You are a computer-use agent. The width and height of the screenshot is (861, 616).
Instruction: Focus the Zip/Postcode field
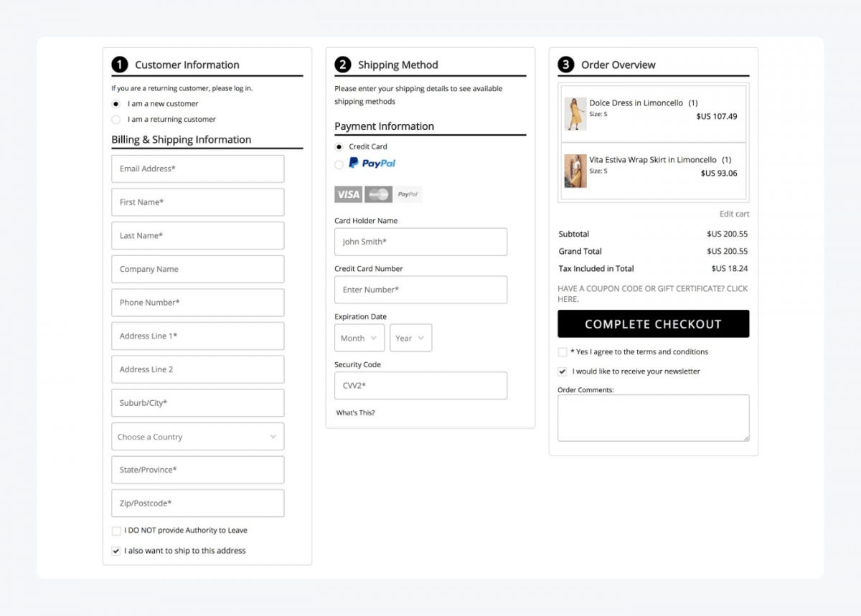pyautogui.click(x=198, y=503)
